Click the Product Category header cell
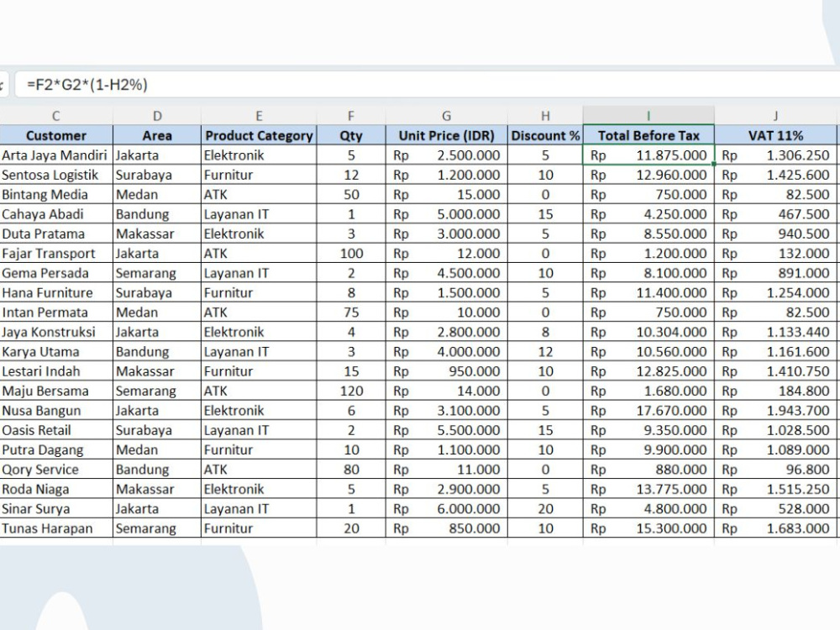Image resolution: width=840 pixels, height=630 pixels. [259, 135]
